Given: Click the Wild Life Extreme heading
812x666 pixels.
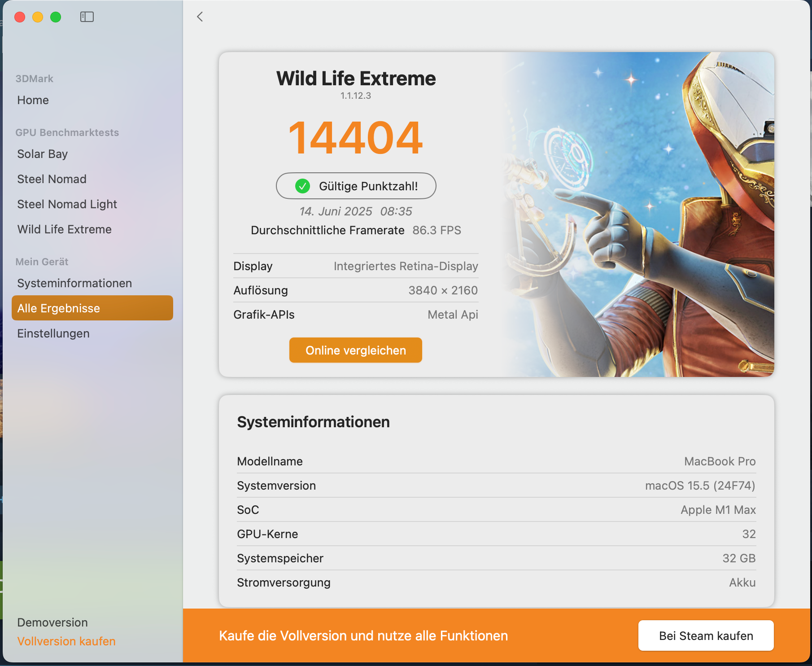Looking at the screenshot, I should (x=356, y=79).
